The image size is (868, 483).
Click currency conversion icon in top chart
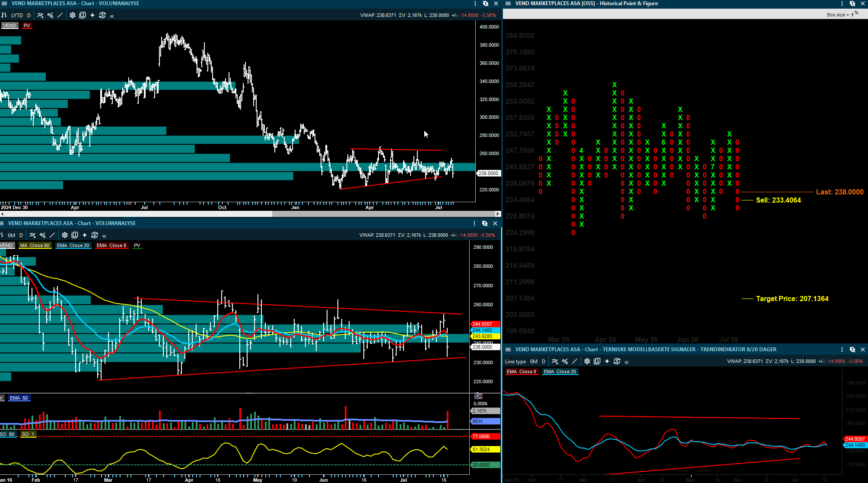102,15
